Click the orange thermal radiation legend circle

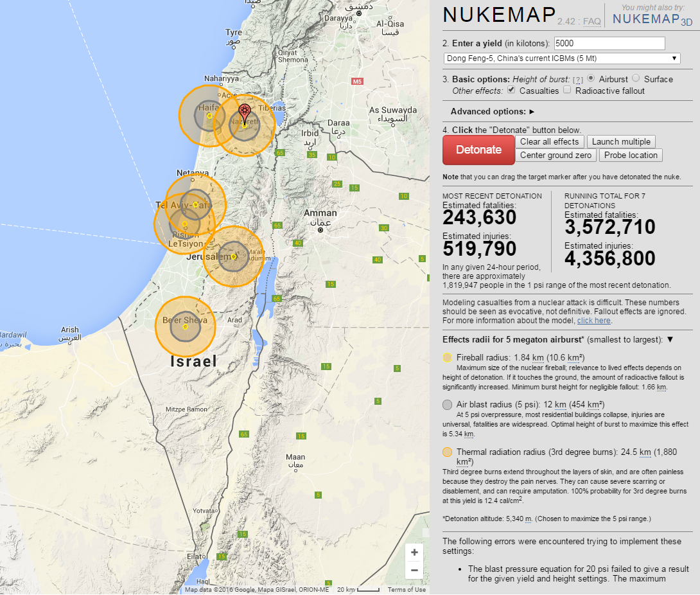(448, 452)
